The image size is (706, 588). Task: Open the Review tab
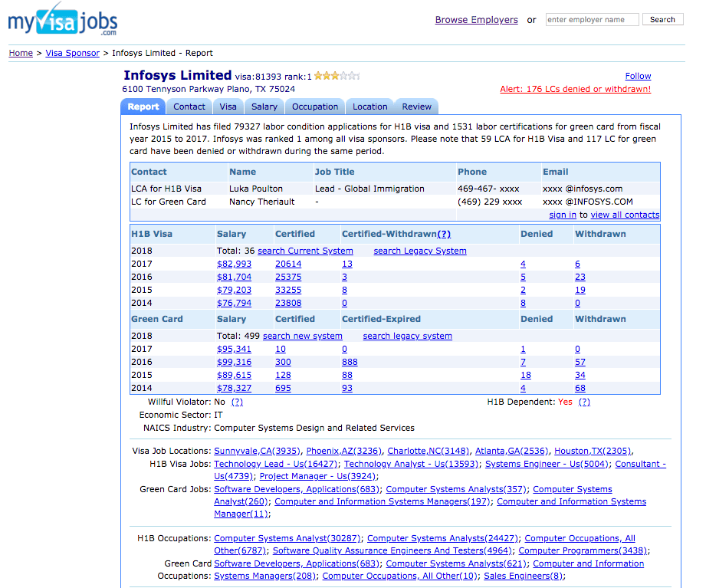(417, 107)
